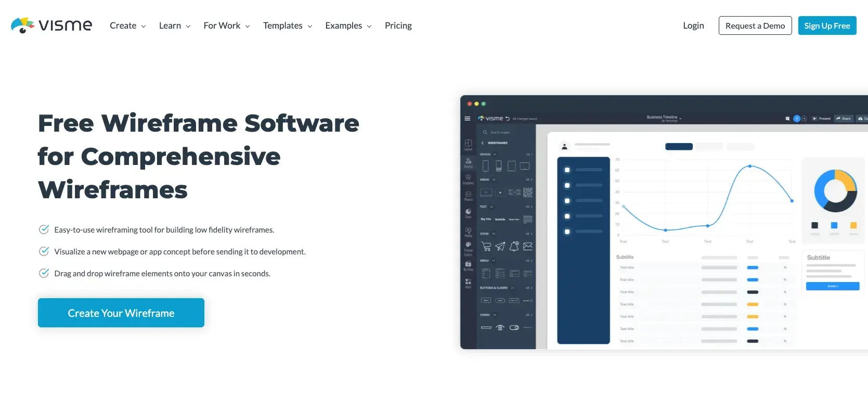The width and height of the screenshot is (868, 396).
Task: Pick the tablet device wireframe shape
Action: point(512,166)
